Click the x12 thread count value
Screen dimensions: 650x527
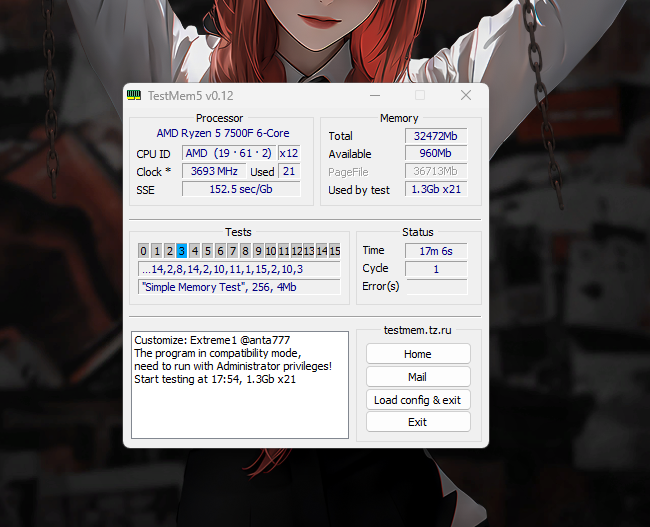pyautogui.click(x=289, y=153)
